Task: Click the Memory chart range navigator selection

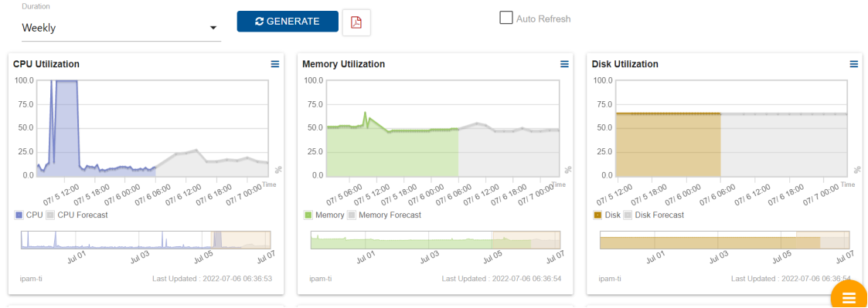Action: coord(526,240)
